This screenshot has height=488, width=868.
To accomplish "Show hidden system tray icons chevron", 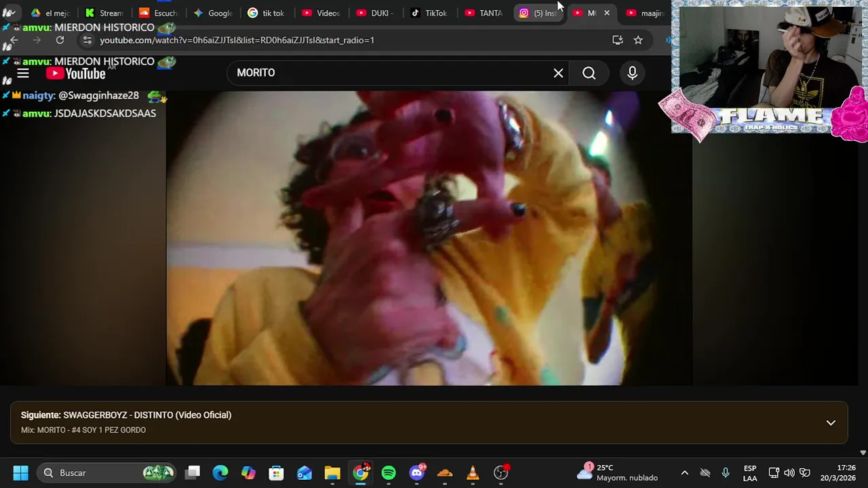I will (684, 472).
